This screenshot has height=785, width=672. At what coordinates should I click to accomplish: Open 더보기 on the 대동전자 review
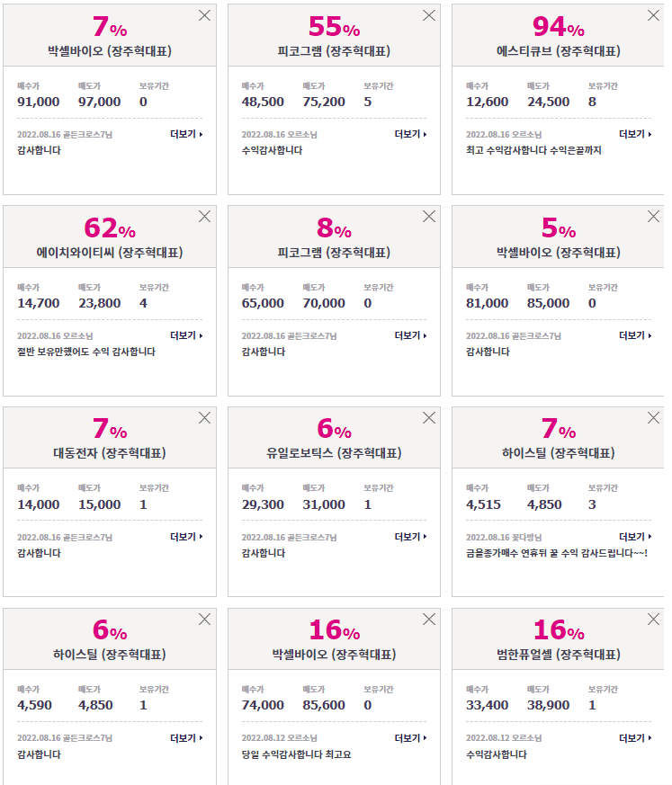[187, 537]
